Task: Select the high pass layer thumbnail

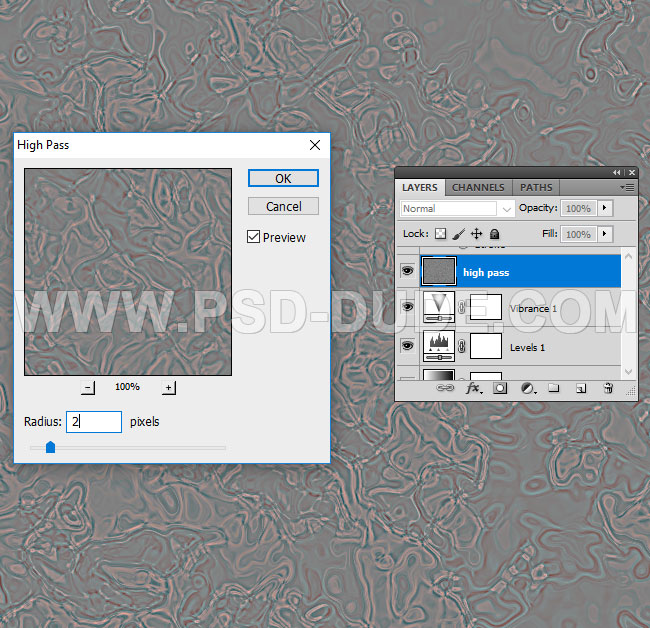Action: [439, 271]
